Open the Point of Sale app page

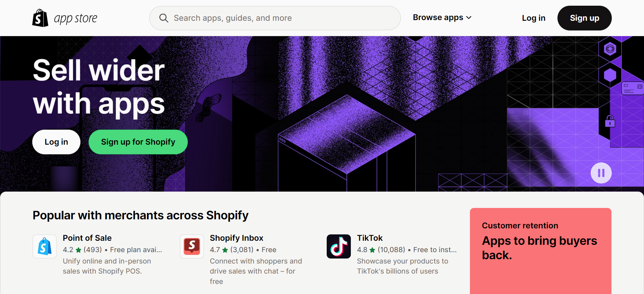pyautogui.click(x=87, y=238)
